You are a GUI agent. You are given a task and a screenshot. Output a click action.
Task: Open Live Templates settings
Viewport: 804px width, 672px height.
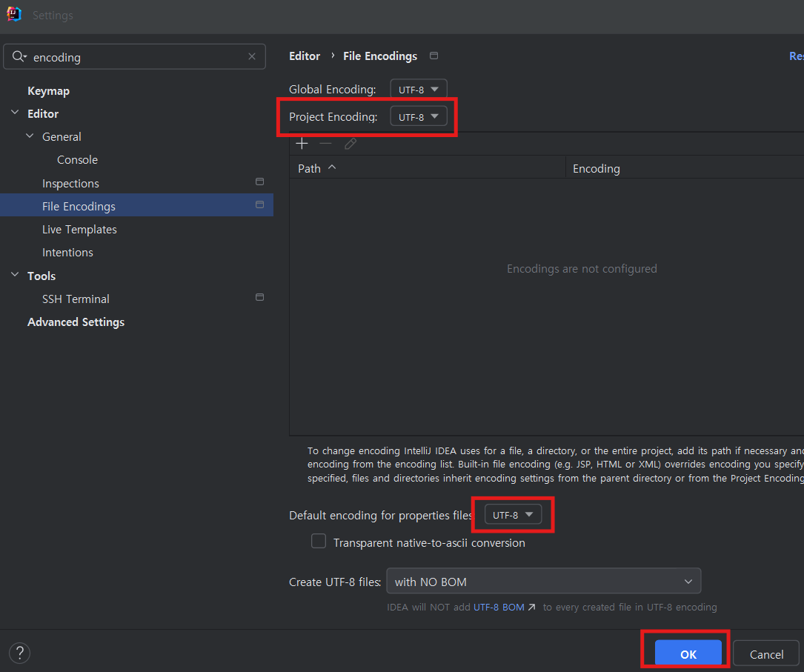79,230
